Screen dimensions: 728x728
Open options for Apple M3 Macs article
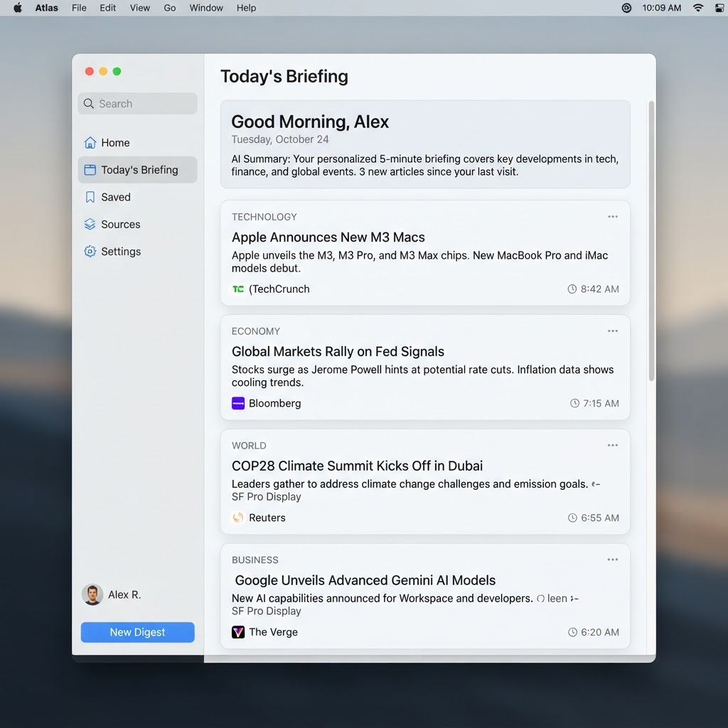tap(612, 216)
